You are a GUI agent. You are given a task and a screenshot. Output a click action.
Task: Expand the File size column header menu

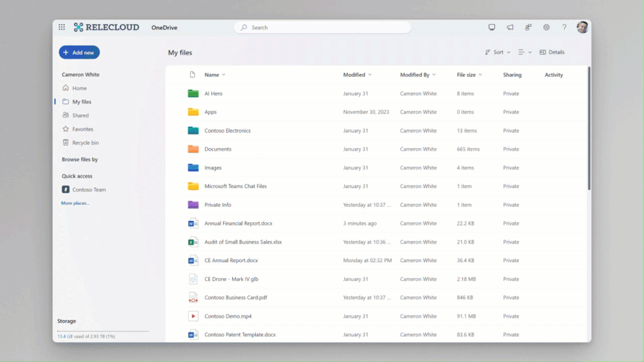click(480, 75)
